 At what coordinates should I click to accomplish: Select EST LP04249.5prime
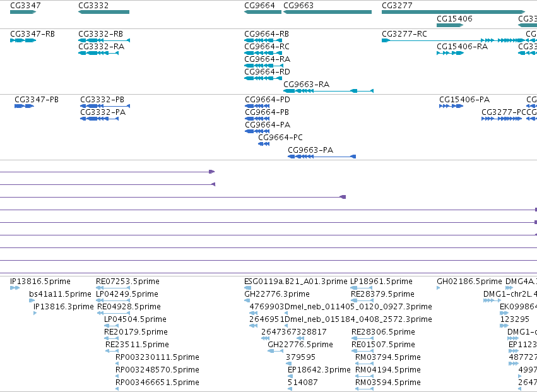tap(127, 294)
